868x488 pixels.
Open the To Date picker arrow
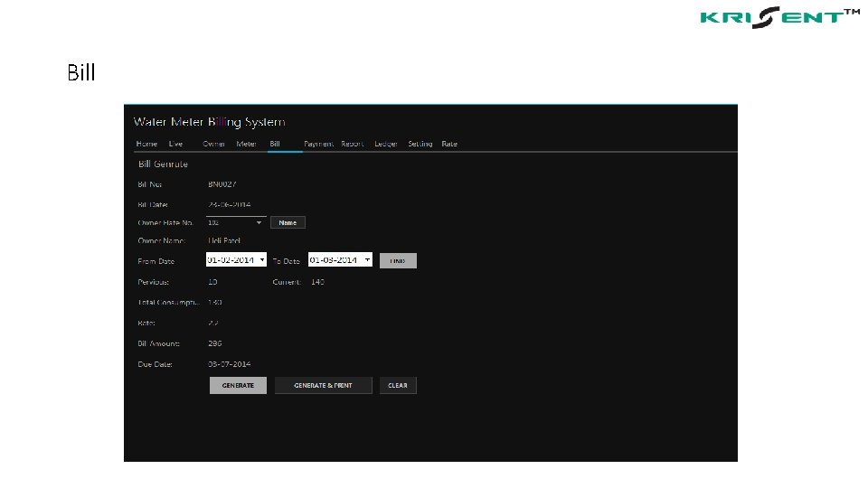click(368, 260)
